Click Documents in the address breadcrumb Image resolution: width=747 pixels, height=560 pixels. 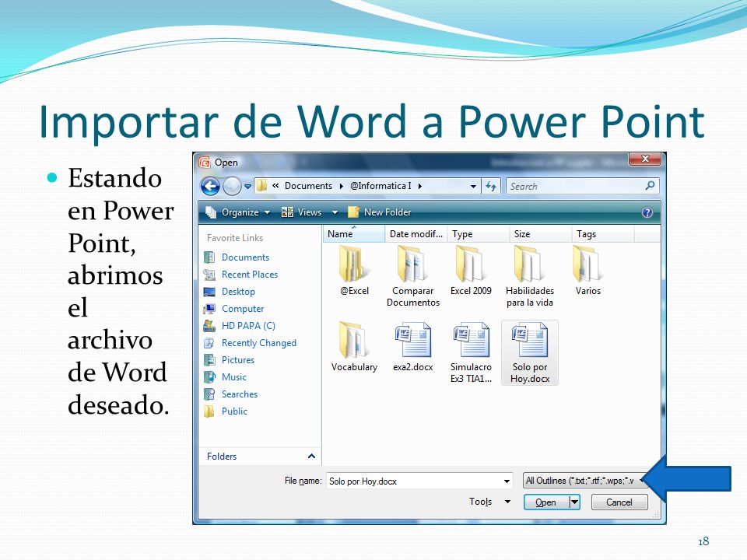308,186
